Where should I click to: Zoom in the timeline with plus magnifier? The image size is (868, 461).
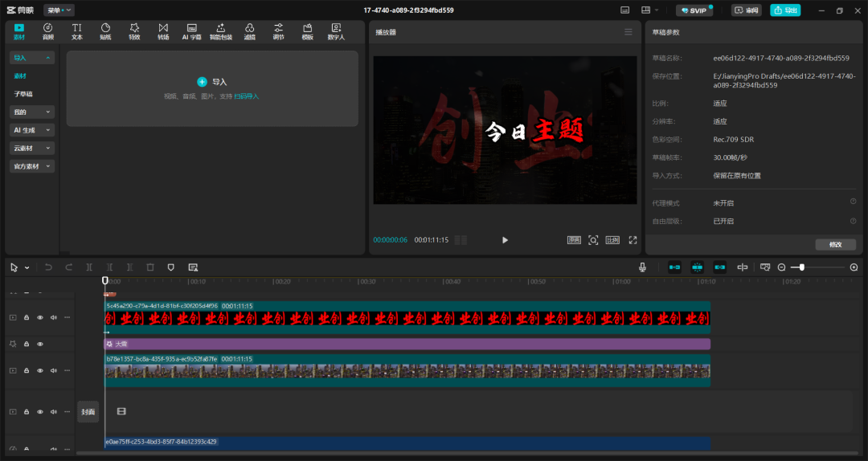tap(854, 267)
